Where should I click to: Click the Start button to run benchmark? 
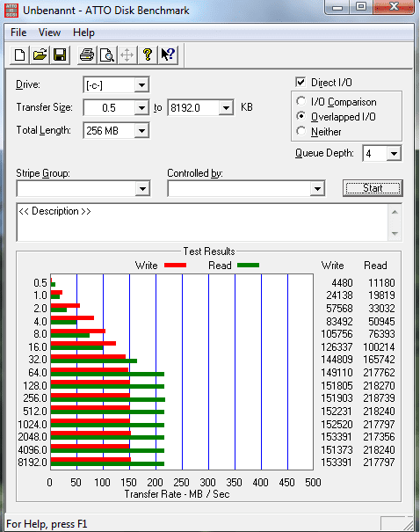pyautogui.click(x=373, y=188)
